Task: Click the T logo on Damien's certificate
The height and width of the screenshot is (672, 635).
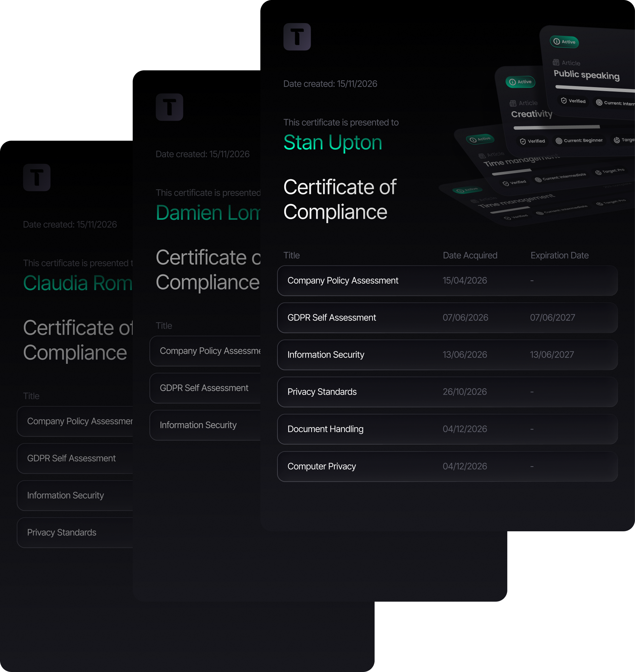Action: [169, 107]
